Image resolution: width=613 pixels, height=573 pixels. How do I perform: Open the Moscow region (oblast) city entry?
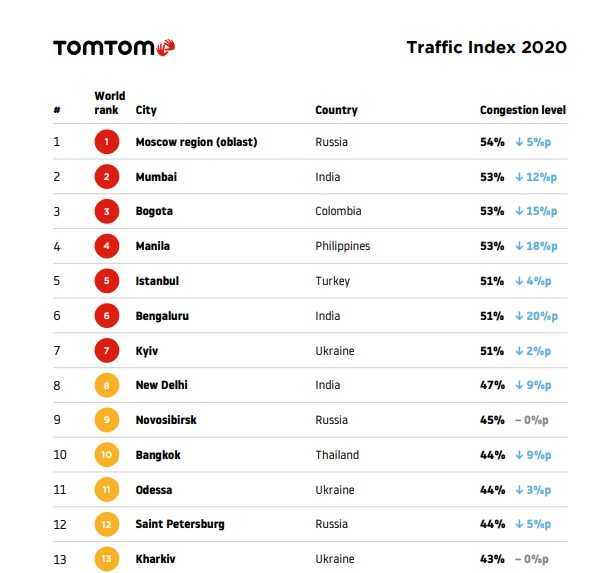(x=196, y=142)
